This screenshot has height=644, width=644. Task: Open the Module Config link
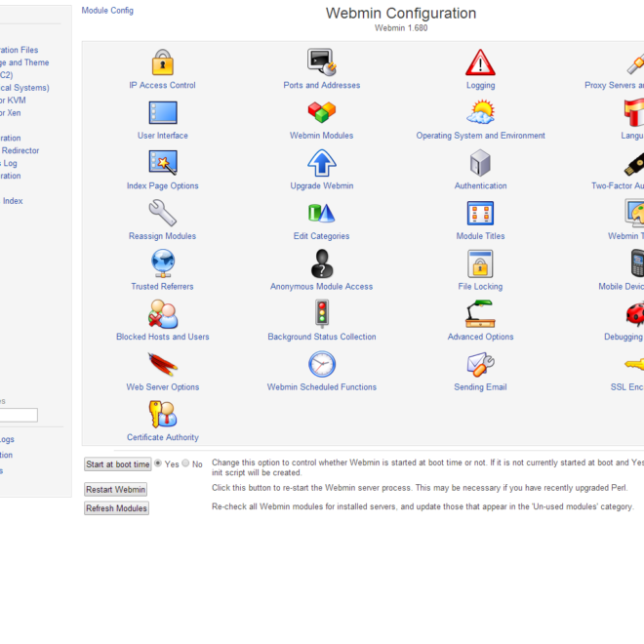[107, 11]
